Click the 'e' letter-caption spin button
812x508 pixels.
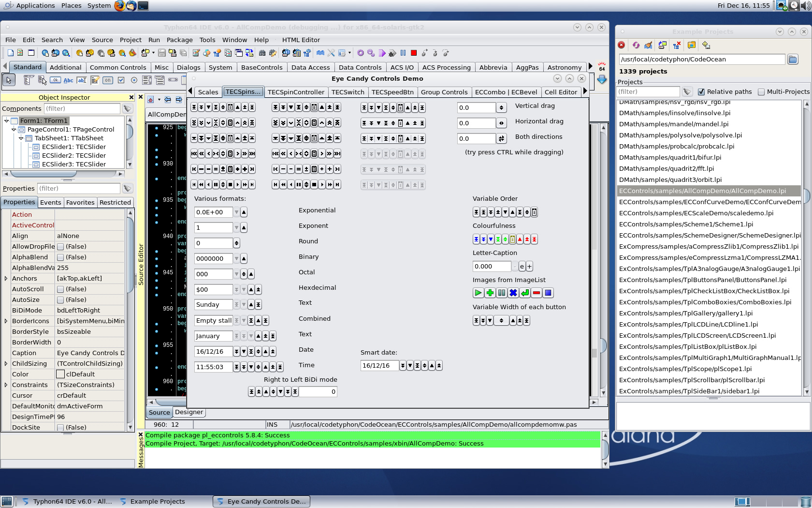tap(522, 267)
